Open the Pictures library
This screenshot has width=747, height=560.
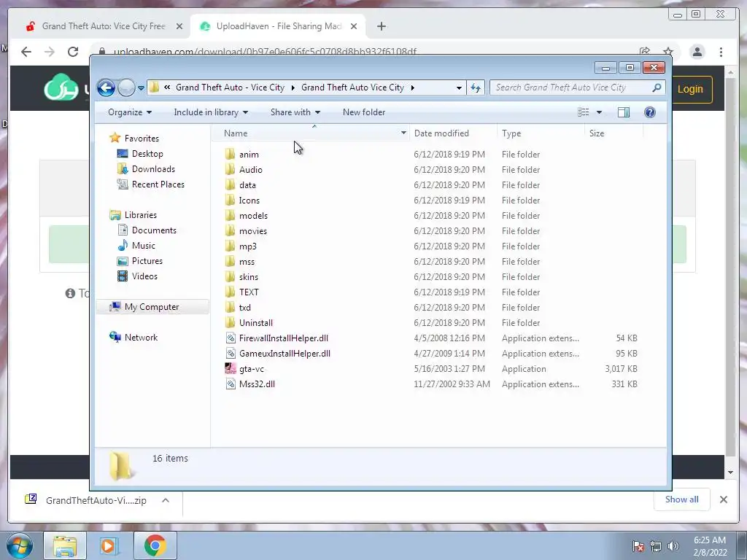pos(147,261)
